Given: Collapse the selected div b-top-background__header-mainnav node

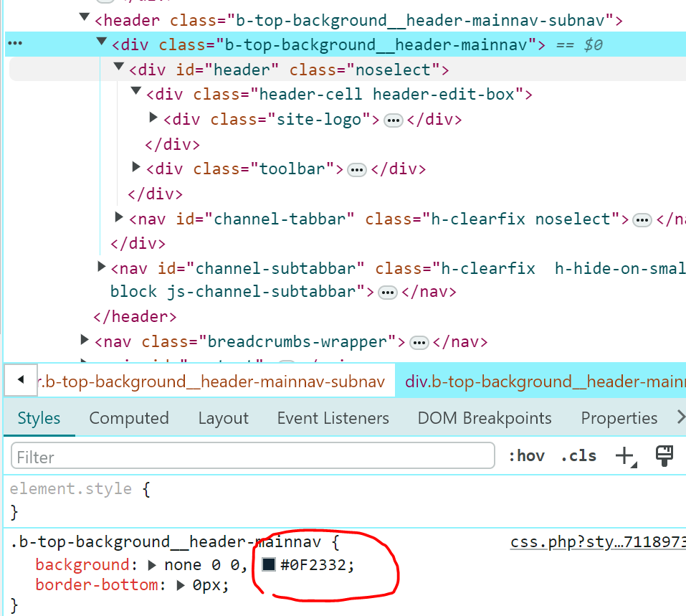Looking at the screenshot, I should pyautogui.click(x=102, y=42).
